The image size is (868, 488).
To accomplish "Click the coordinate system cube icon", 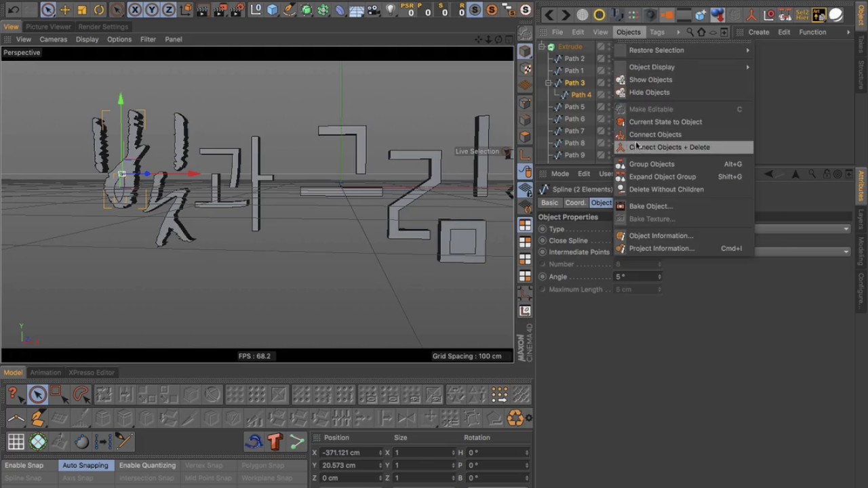I will coord(186,10).
